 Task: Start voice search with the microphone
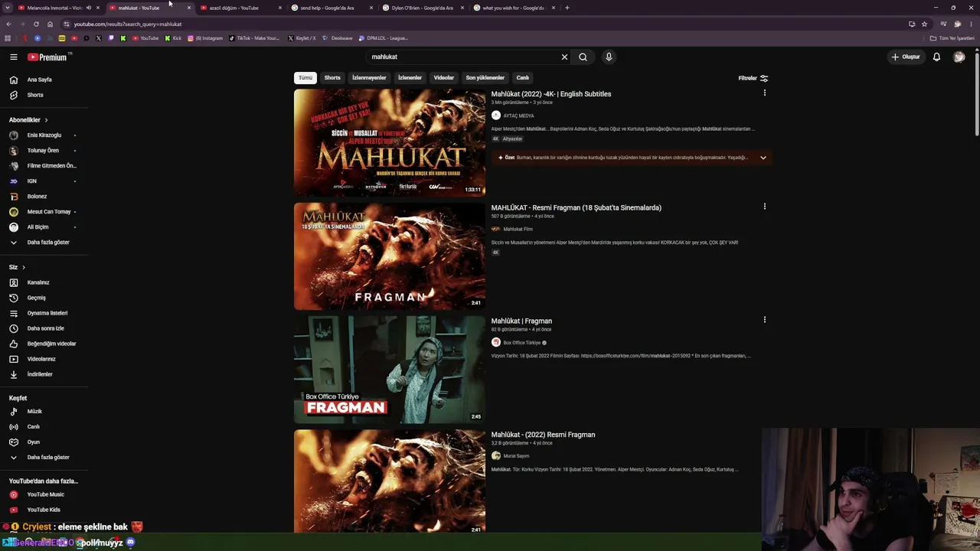pos(609,57)
